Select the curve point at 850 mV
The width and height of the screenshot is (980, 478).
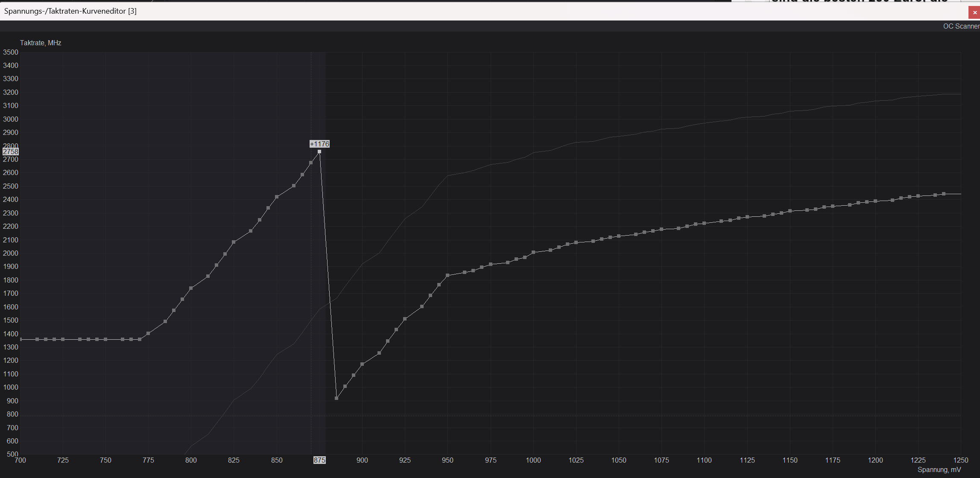pos(277,197)
